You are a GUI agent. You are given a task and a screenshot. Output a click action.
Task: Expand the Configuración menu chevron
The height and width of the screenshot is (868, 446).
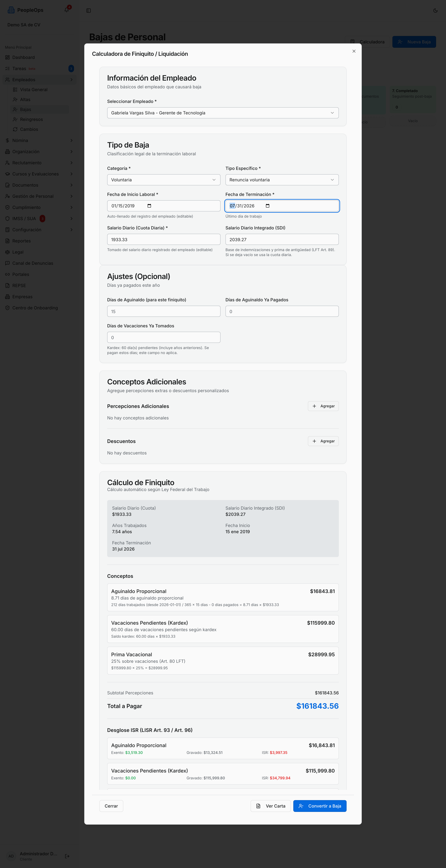point(71,230)
